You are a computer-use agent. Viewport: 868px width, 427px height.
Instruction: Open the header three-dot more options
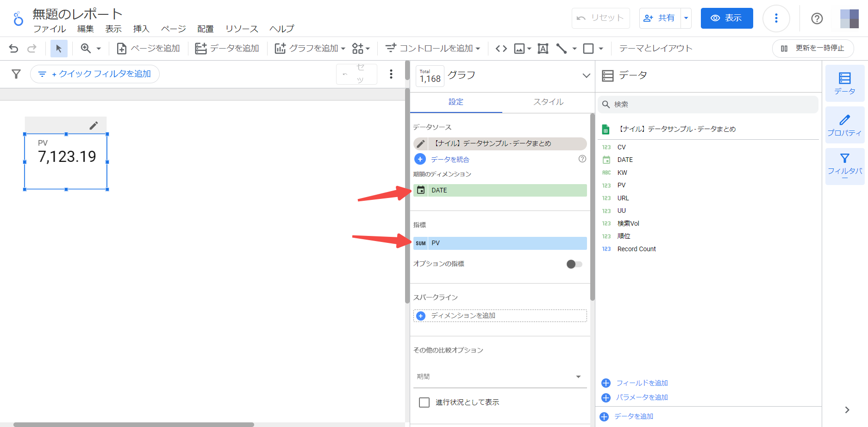(x=776, y=18)
